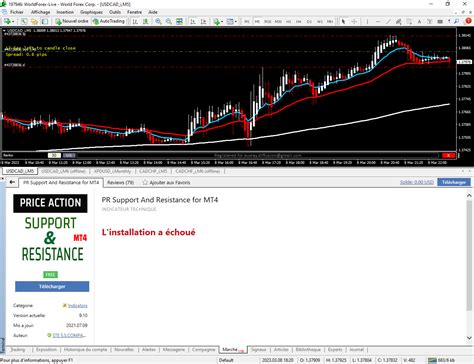Click the top-right Télécharger button
The width and height of the screenshot is (474, 364).
point(454,182)
